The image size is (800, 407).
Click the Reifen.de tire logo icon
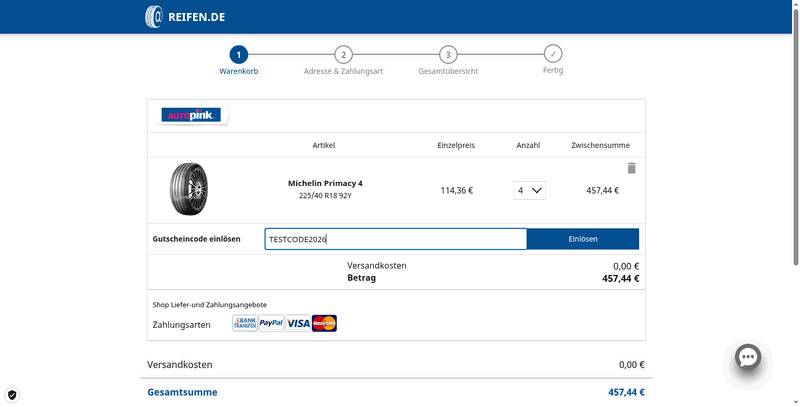click(154, 17)
